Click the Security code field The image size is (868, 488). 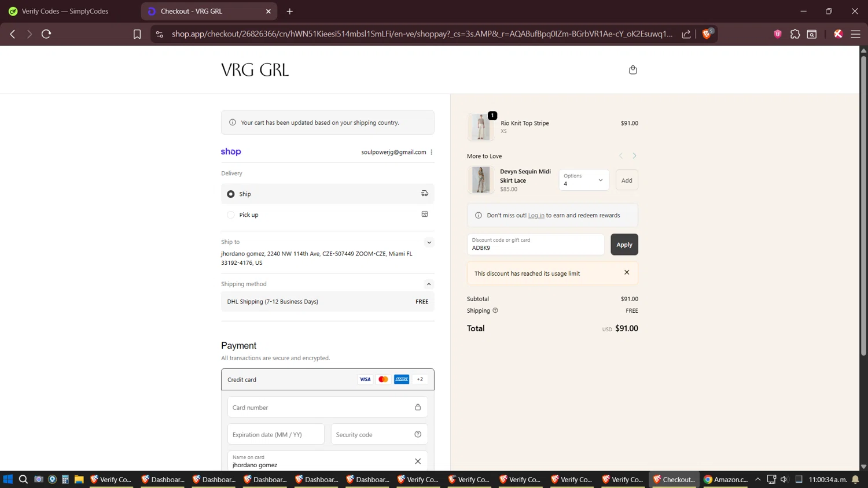379,434
